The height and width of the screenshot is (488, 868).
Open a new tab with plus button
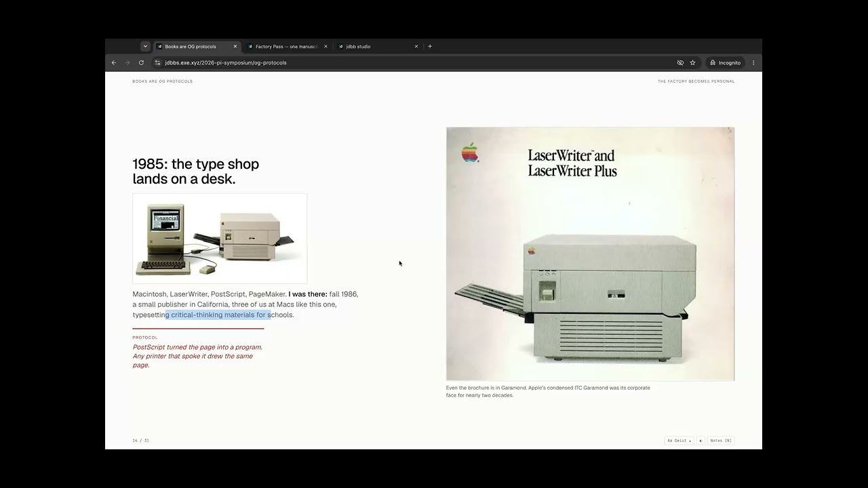pyautogui.click(x=430, y=46)
